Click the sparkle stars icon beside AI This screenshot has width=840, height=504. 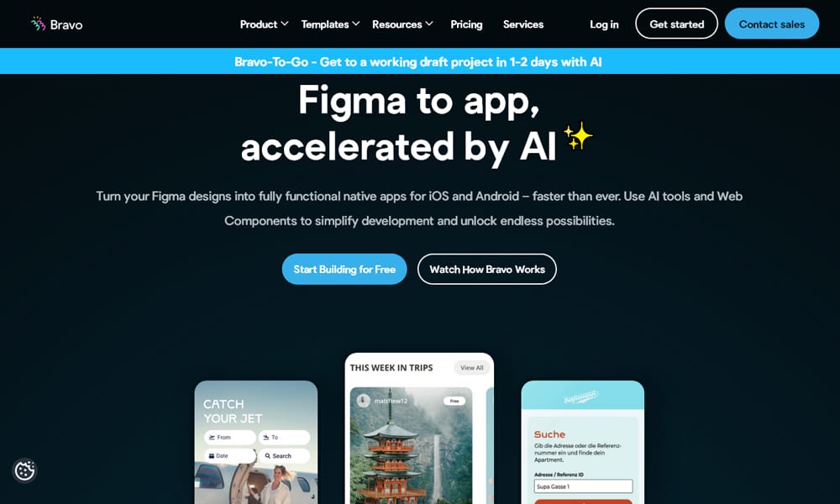click(578, 137)
